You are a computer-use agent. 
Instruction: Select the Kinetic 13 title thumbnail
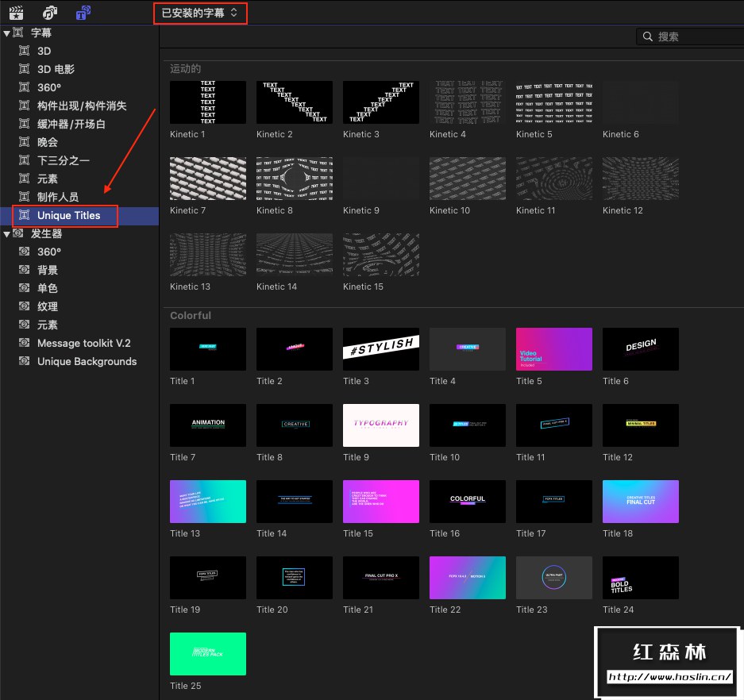208,255
